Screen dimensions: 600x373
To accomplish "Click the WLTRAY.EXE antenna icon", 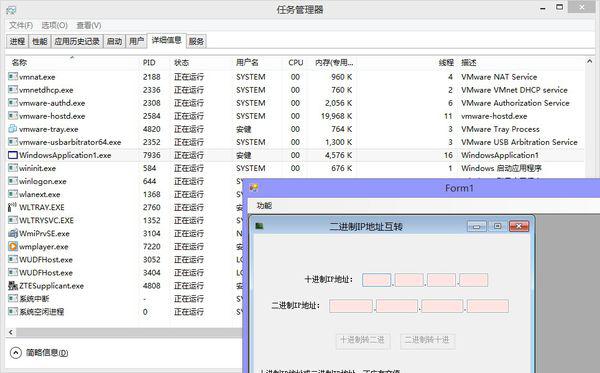I will click(13, 207).
